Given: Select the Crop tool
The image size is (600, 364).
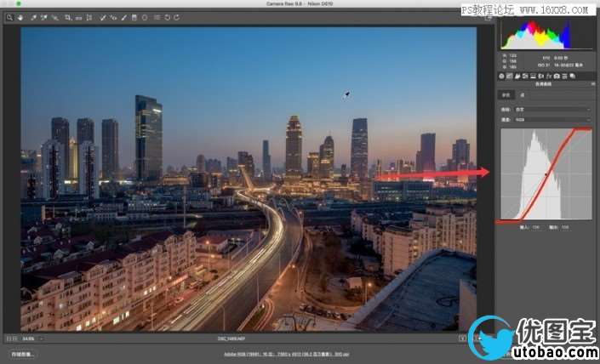Looking at the screenshot, I should pyautogui.click(x=68, y=17).
